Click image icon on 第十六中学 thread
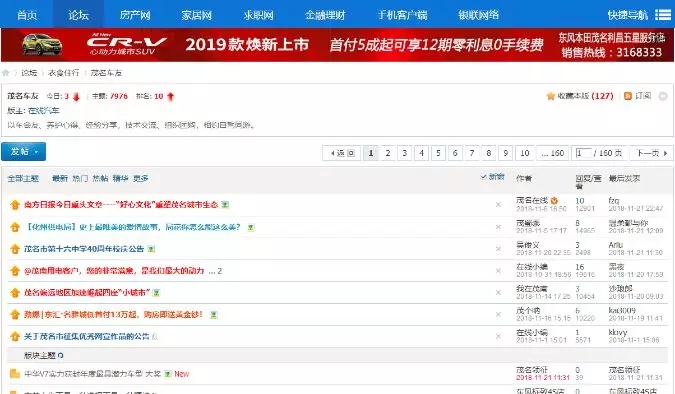The width and height of the screenshot is (675, 394). (x=151, y=249)
